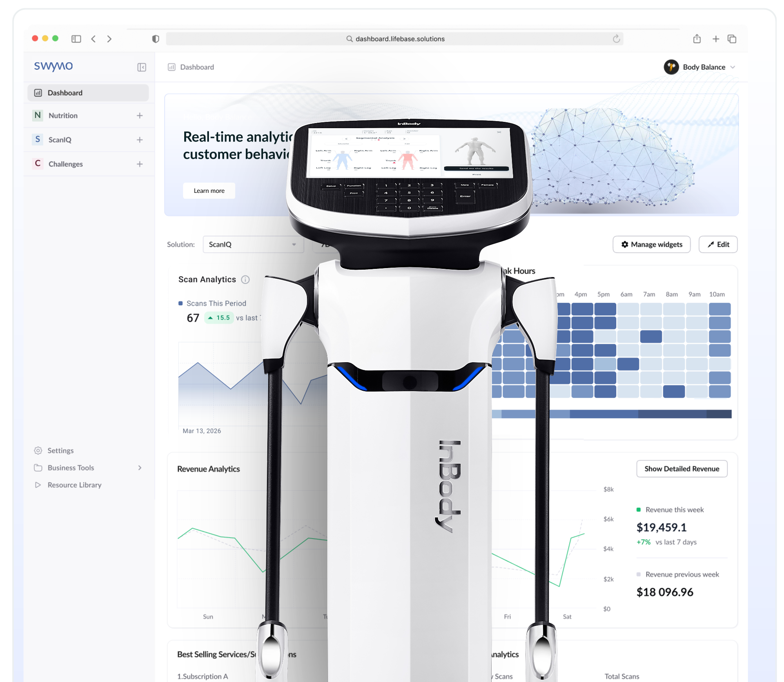784x682 pixels.
Task: Click the Business Tools folder icon
Action: (38, 468)
